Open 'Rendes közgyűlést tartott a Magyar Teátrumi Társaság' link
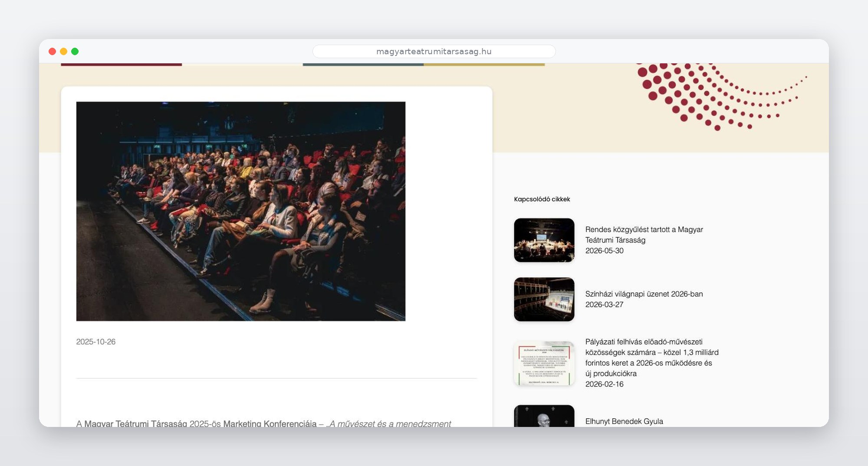The height and width of the screenshot is (466, 868). (x=644, y=235)
